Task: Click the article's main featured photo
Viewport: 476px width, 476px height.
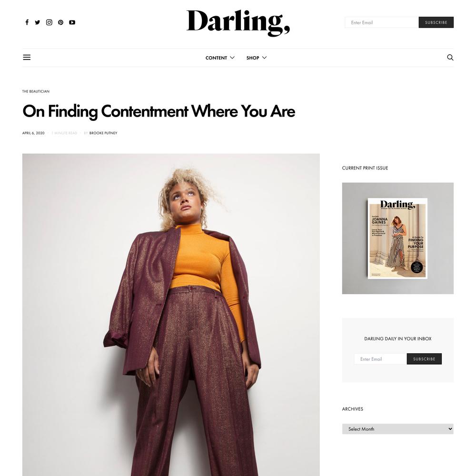Action: (171, 315)
